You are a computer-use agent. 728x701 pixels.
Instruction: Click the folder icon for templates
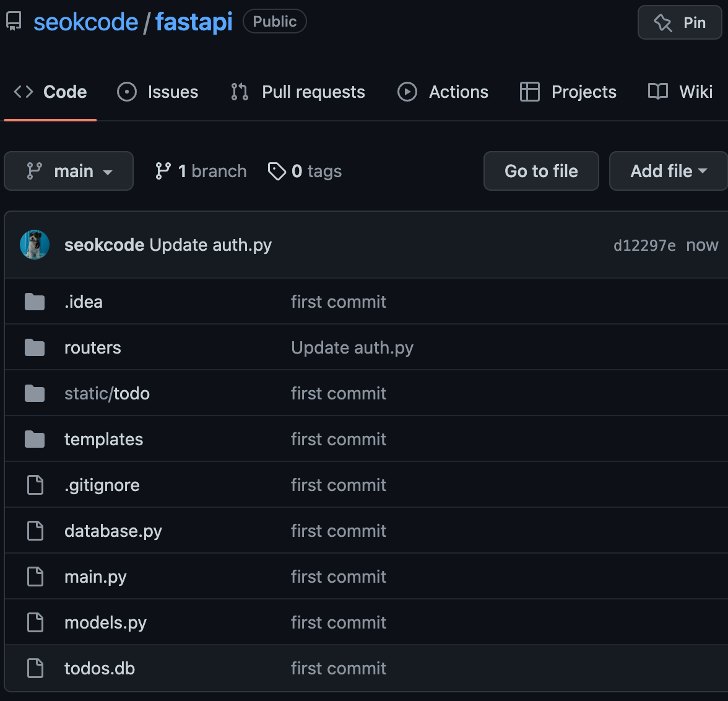pos(35,439)
